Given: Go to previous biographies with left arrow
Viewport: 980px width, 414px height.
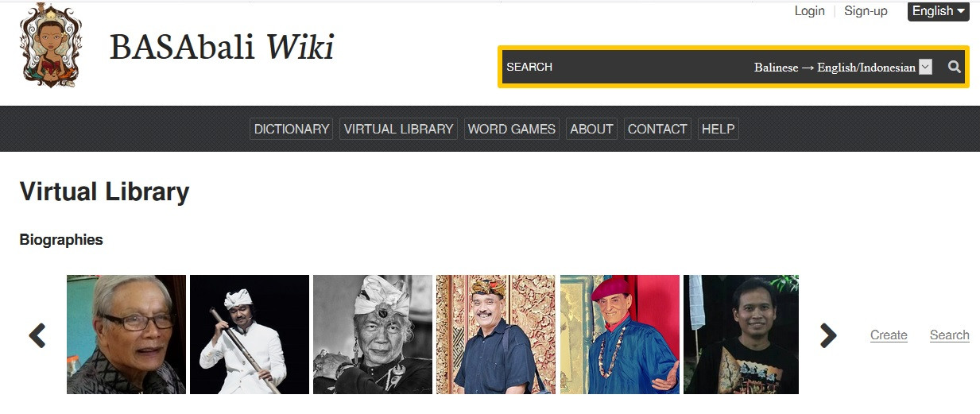Looking at the screenshot, I should pos(37,335).
